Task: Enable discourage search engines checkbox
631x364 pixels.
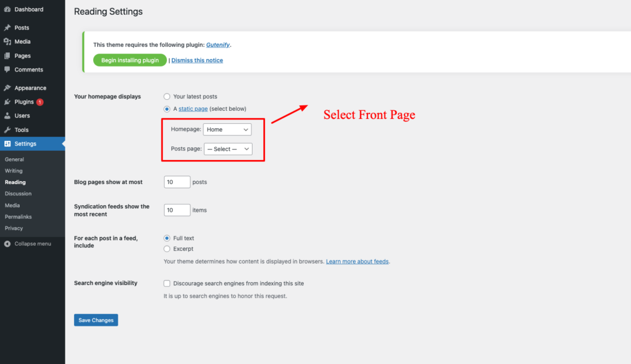Action: point(166,283)
